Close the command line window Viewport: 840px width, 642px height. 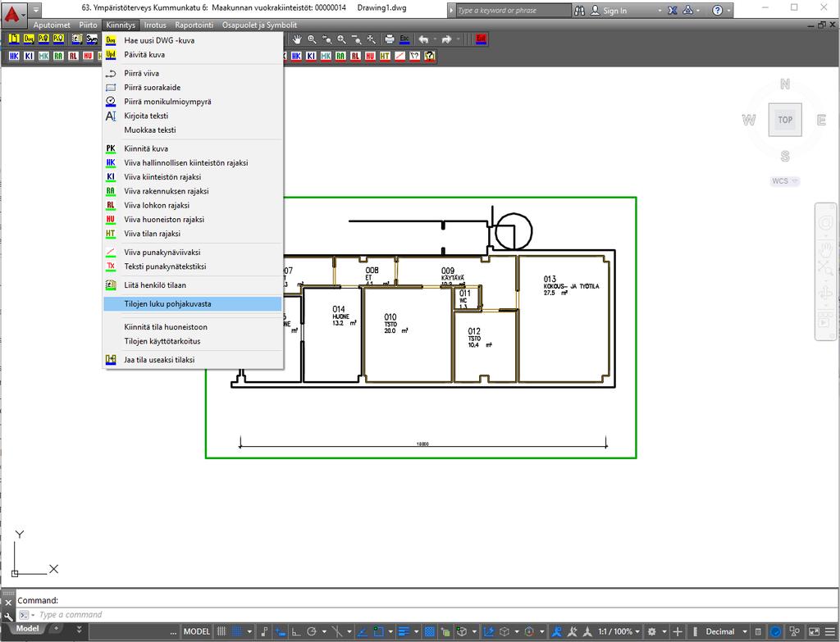pos(8,603)
